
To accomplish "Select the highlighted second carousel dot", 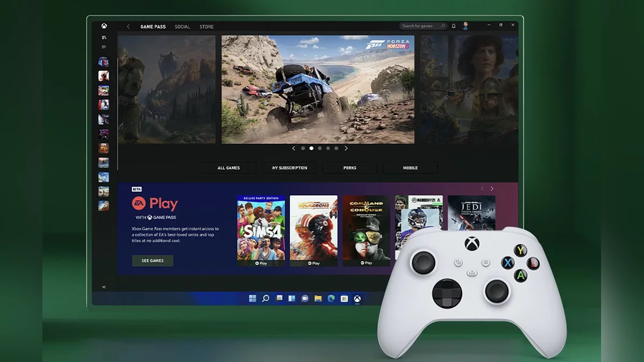I will coord(311,148).
